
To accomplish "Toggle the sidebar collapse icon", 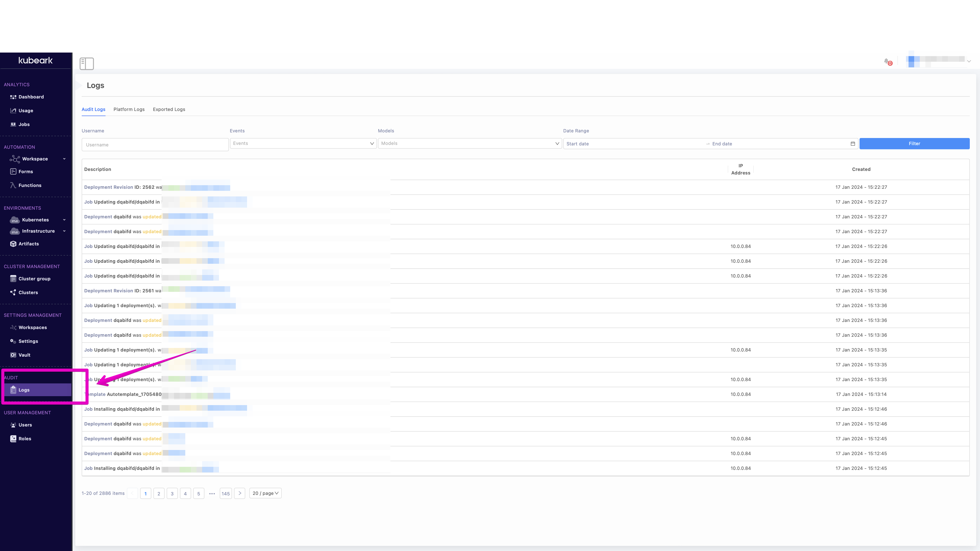I will (x=86, y=64).
